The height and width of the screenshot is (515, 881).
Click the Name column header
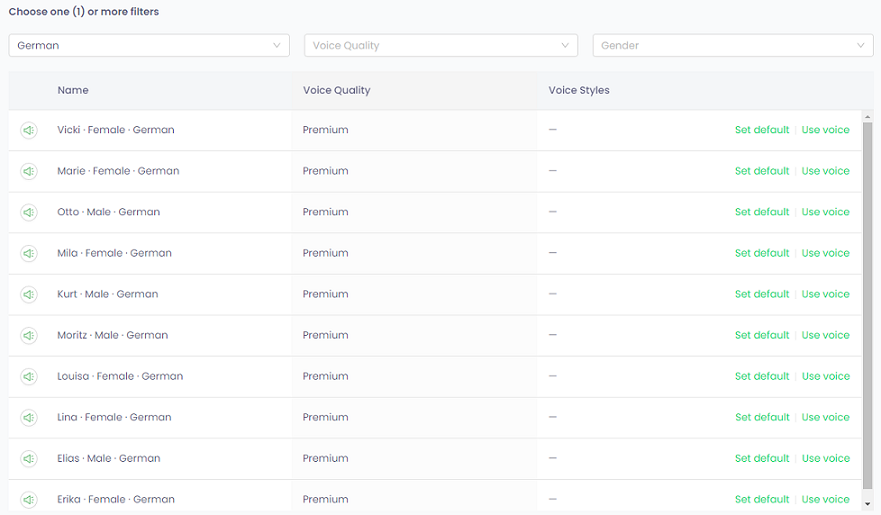coord(72,90)
